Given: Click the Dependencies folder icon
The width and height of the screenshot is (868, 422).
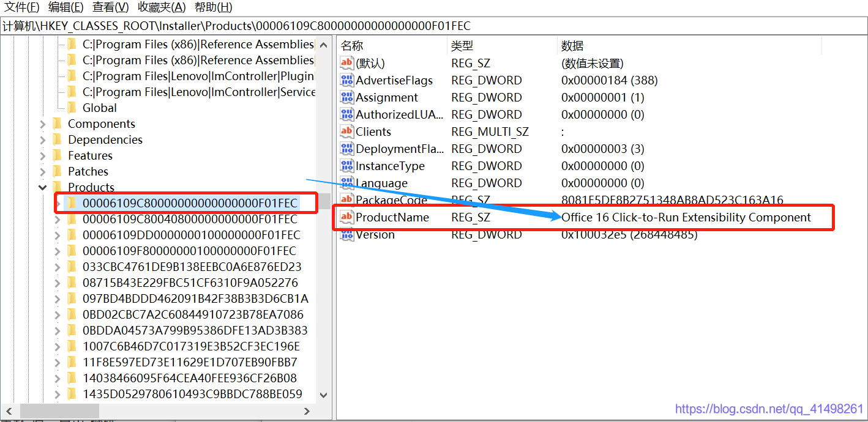Looking at the screenshot, I should 58,139.
